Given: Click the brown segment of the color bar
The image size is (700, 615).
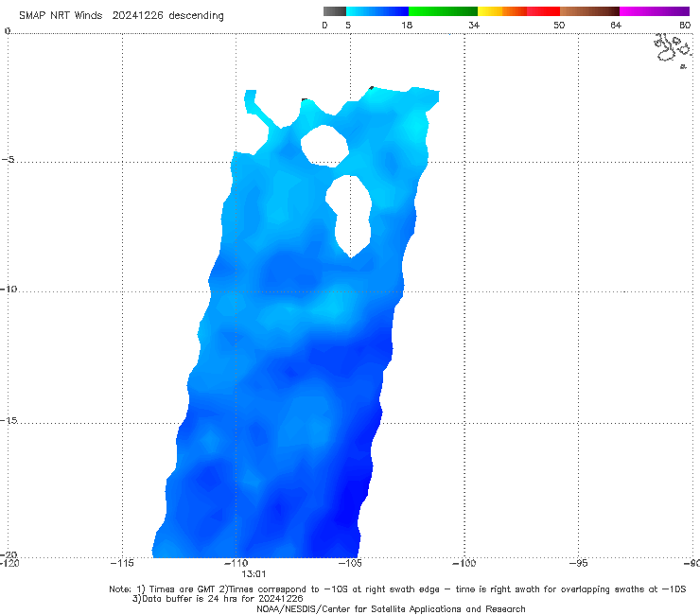Looking at the screenshot, I should coord(589,11).
